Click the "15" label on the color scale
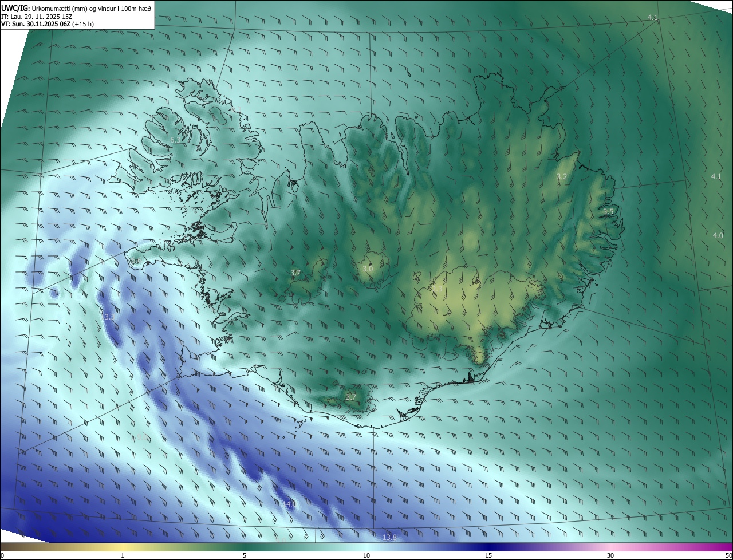Screen dimensions: 733x560 click(488, 555)
